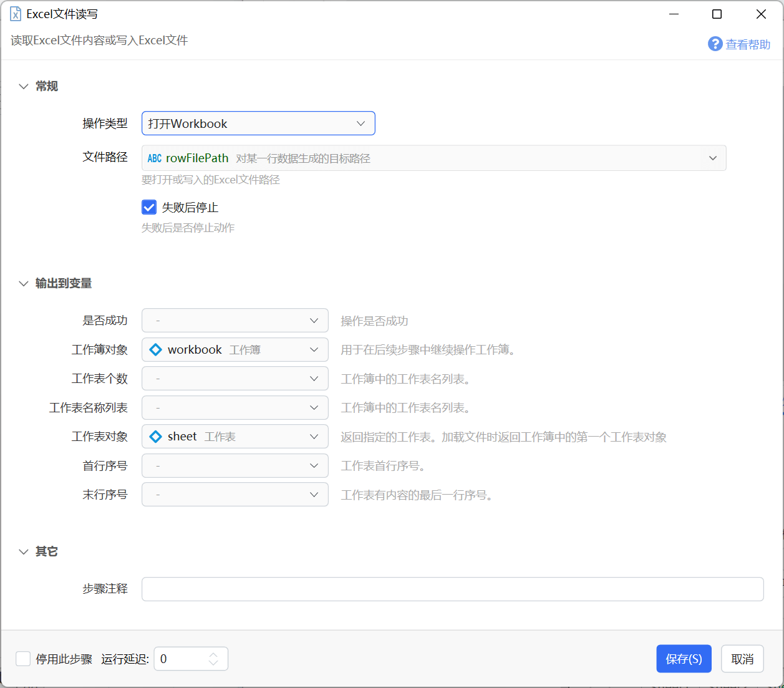The height and width of the screenshot is (688, 784).
Task: Maximize the Excel文件读写 window
Action: point(717,14)
